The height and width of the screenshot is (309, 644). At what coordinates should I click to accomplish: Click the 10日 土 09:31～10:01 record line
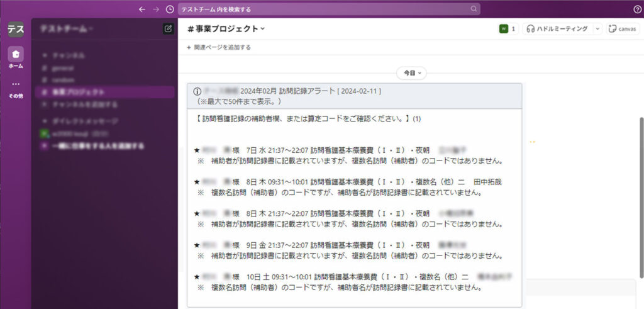[353, 276]
